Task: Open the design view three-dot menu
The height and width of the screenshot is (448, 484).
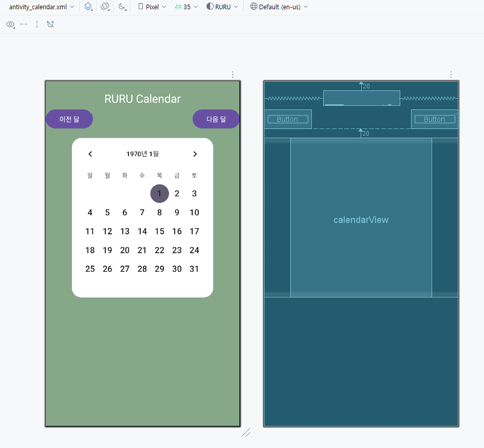Action: click(233, 74)
